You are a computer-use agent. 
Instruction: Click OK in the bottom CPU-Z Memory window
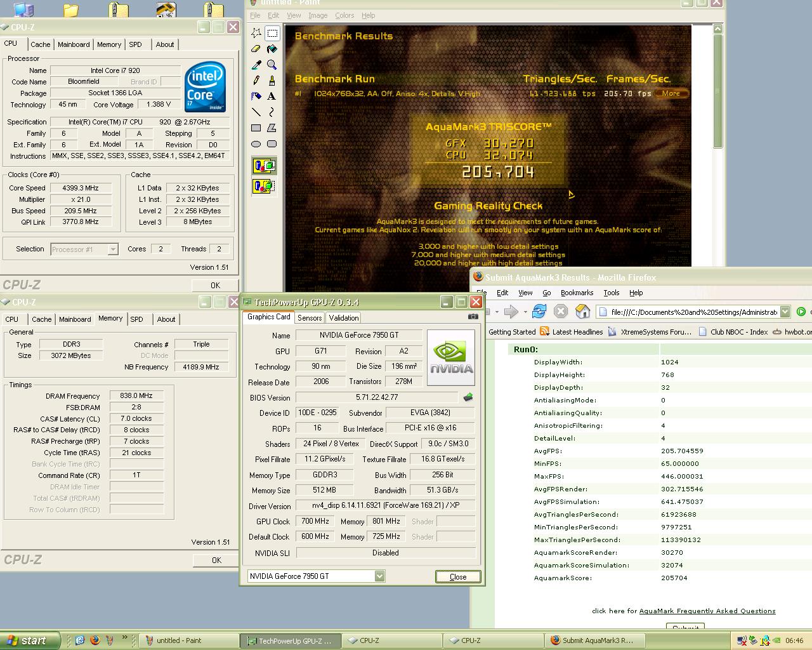(x=216, y=560)
